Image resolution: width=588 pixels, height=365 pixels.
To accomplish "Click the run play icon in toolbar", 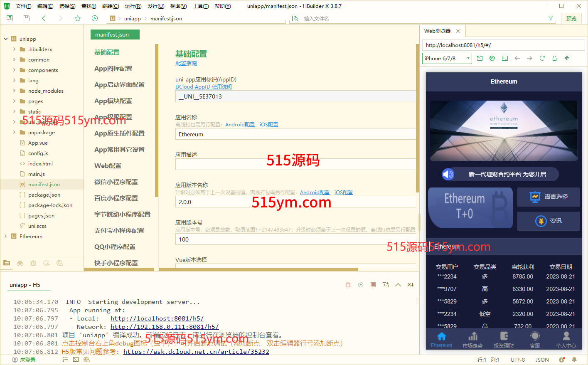I will click(95, 18).
